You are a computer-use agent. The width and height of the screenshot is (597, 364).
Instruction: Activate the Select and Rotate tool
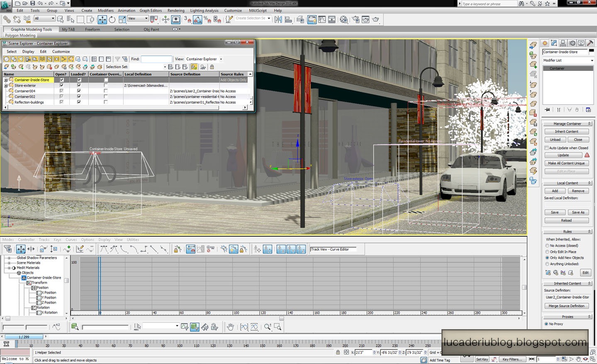point(112,19)
